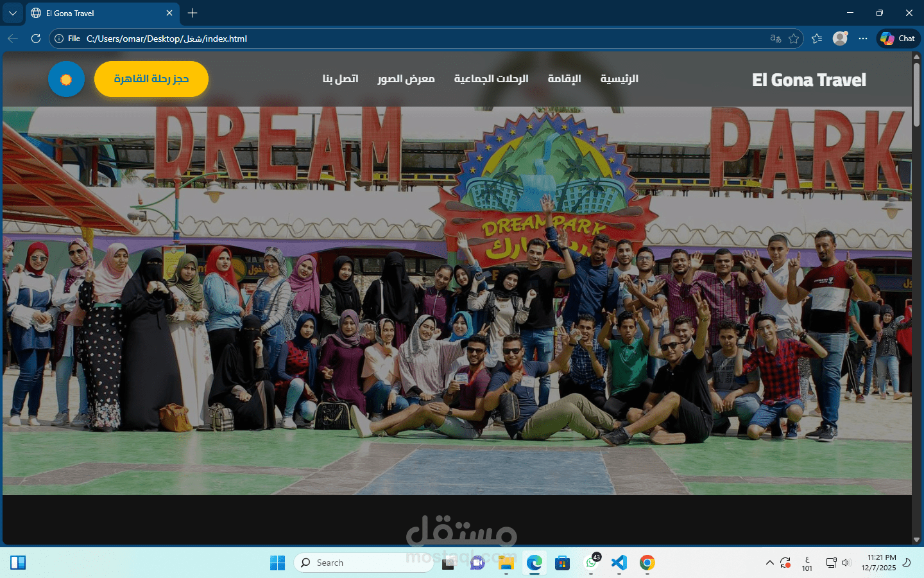Go back to the previous page
The width and height of the screenshot is (924, 578).
tap(13, 39)
